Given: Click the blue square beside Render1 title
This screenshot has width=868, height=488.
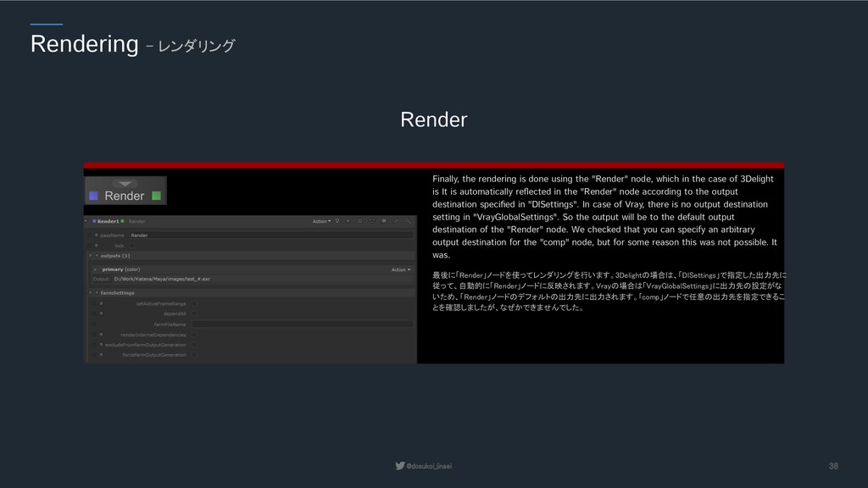Looking at the screenshot, I should [94, 221].
